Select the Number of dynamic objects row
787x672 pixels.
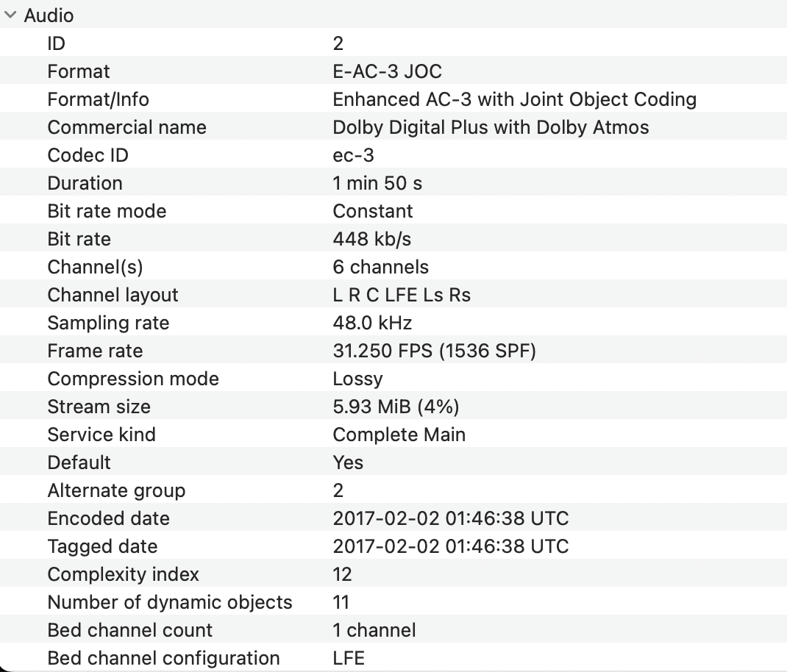169,602
